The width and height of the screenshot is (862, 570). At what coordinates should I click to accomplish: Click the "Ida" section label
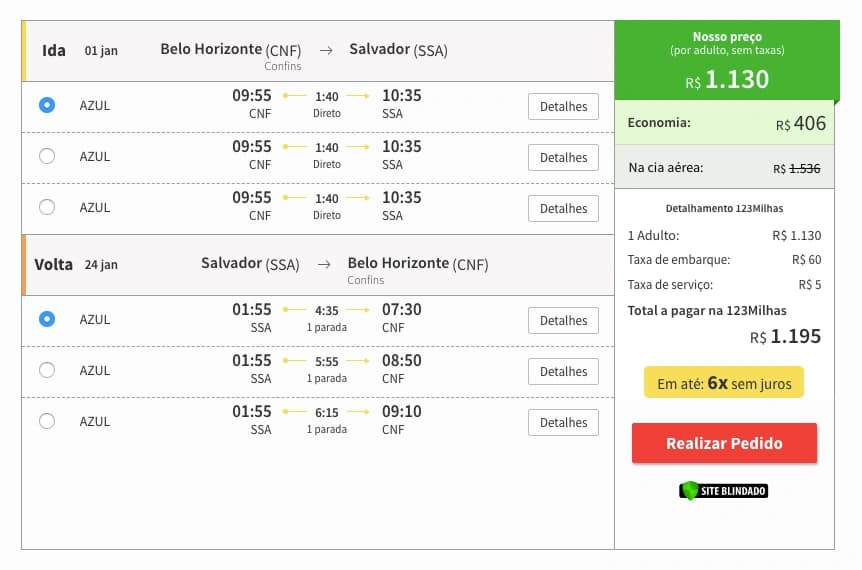[x=54, y=51]
